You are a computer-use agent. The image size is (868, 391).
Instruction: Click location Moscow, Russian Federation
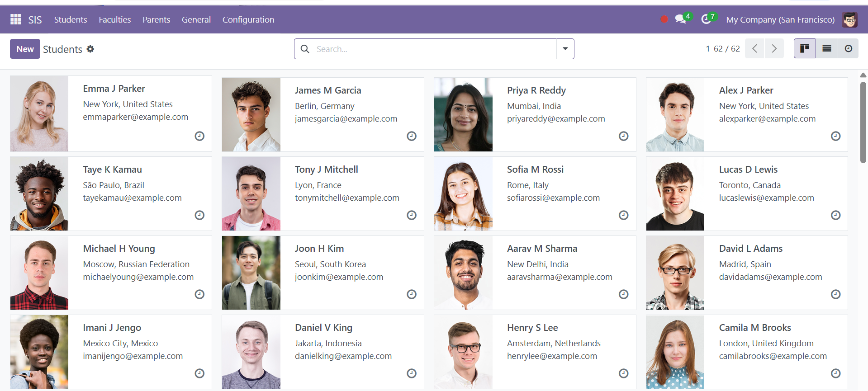coord(136,264)
